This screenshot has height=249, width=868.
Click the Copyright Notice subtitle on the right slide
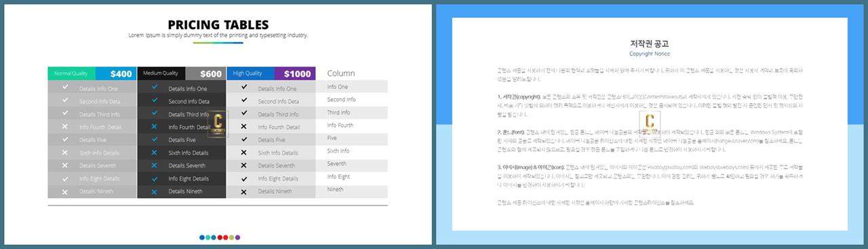[x=650, y=54]
